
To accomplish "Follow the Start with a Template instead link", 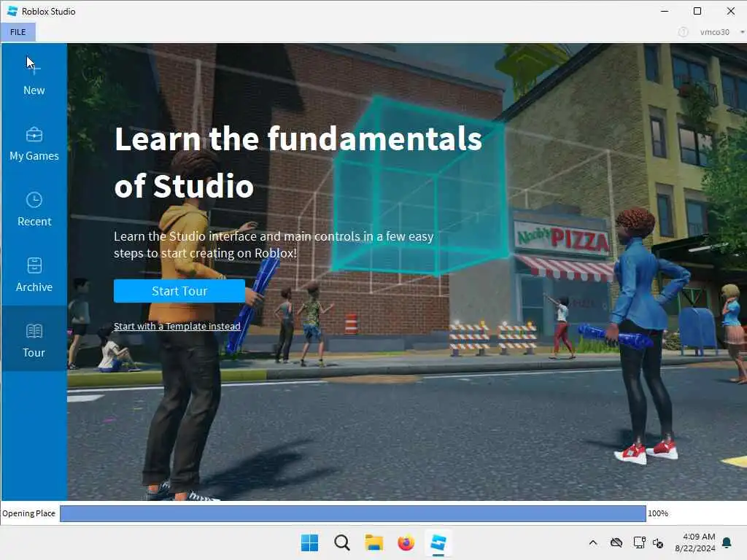I will [177, 326].
